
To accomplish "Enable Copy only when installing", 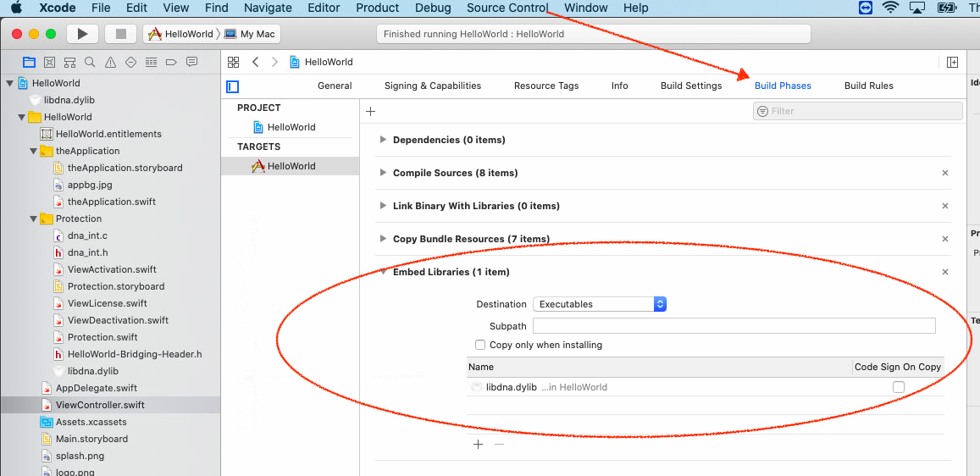I will [480, 345].
